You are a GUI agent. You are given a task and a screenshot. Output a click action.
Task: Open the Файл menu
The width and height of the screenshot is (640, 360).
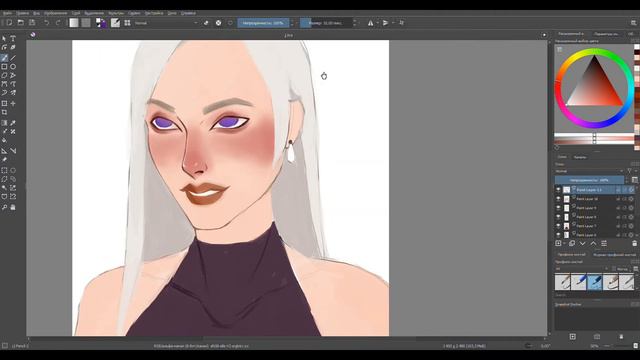7,13
